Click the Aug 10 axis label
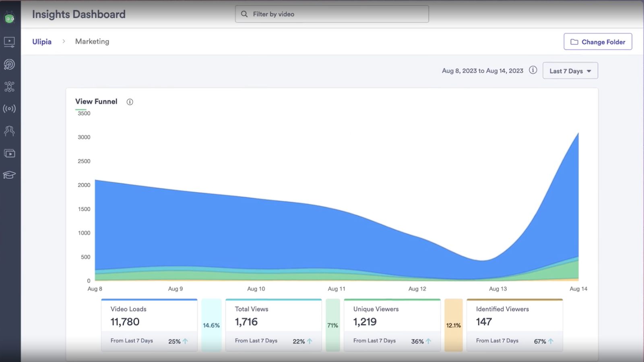The width and height of the screenshot is (644, 362). pyautogui.click(x=256, y=289)
